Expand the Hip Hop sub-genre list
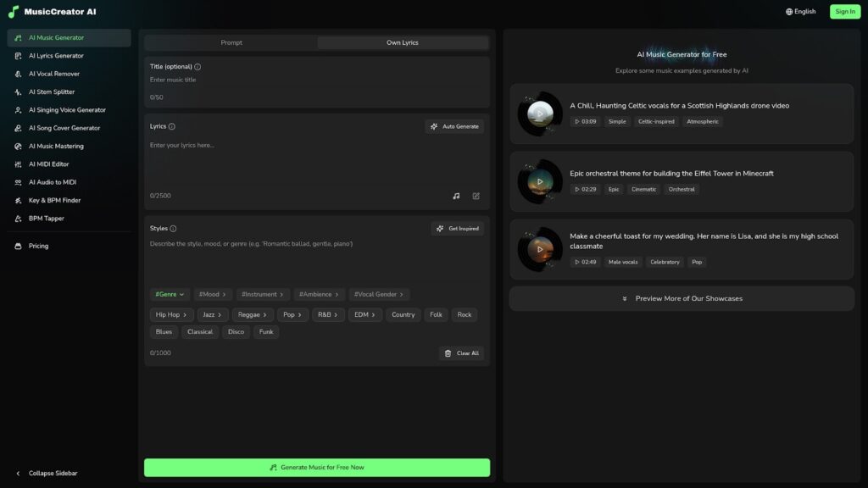This screenshot has height=488, width=868. point(170,315)
